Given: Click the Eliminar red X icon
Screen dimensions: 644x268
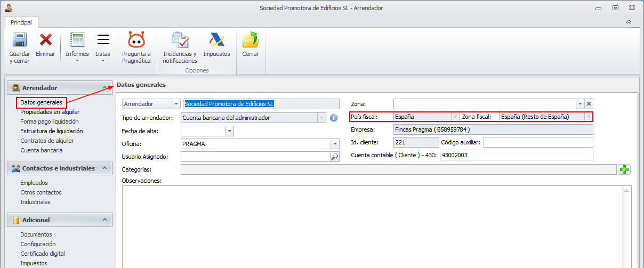Looking at the screenshot, I should (45, 40).
